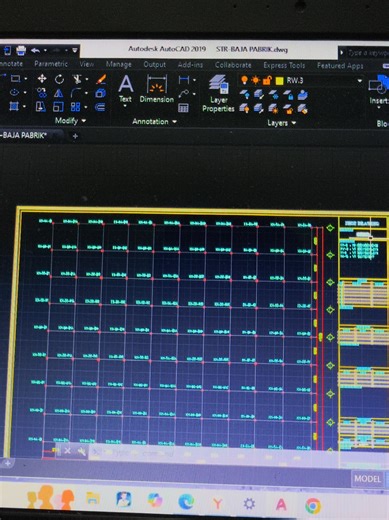The width and height of the screenshot is (389, 520).
Task: Click RW.3 layer yellow color swatch
Action: click(x=279, y=81)
